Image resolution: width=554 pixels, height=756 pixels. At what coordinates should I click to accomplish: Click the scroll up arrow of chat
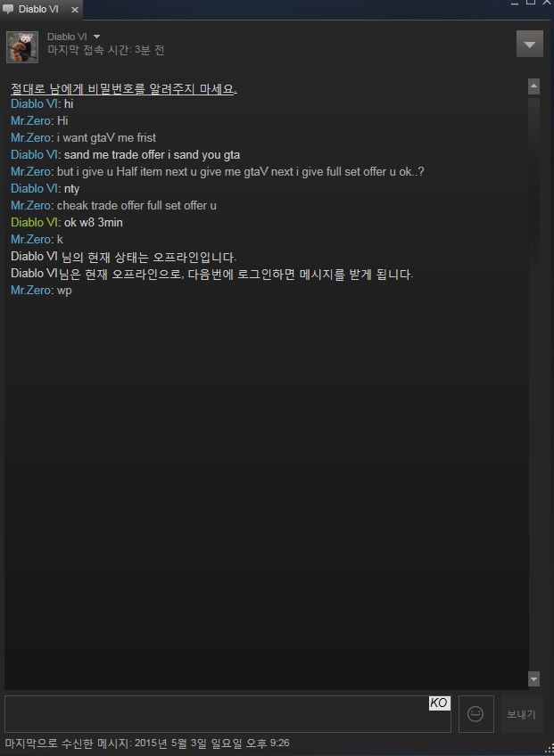pos(533,86)
